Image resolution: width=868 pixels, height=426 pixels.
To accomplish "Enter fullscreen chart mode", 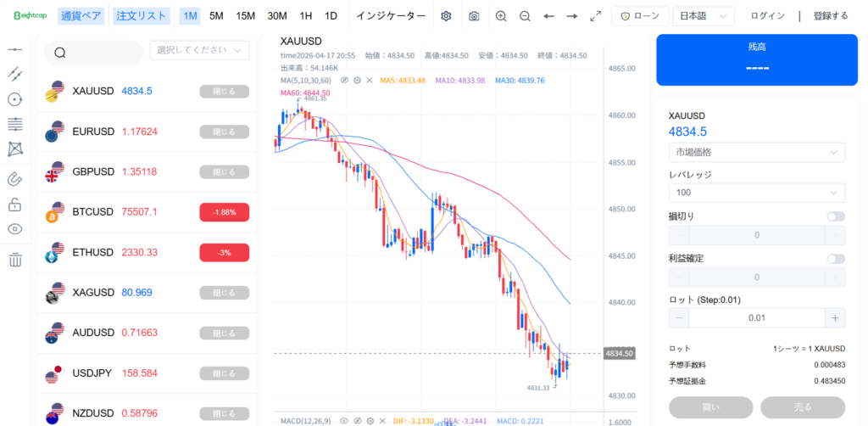I will tap(595, 16).
